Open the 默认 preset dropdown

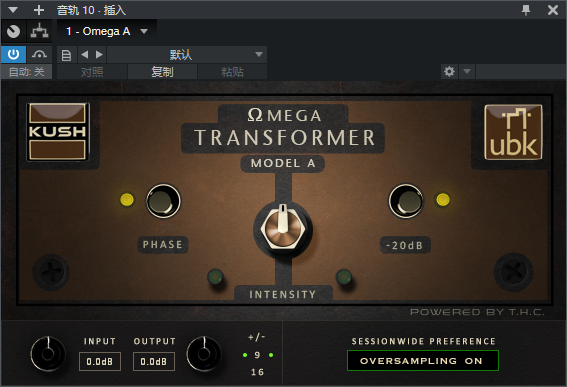187,55
